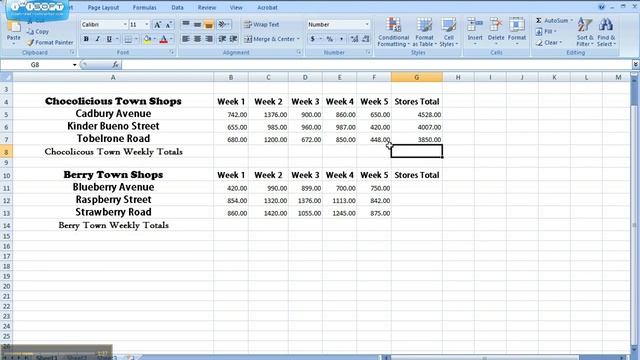Screen dimensions: 640x360
Task: Click the Accounting dollar sign format
Action: coord(313,39)
